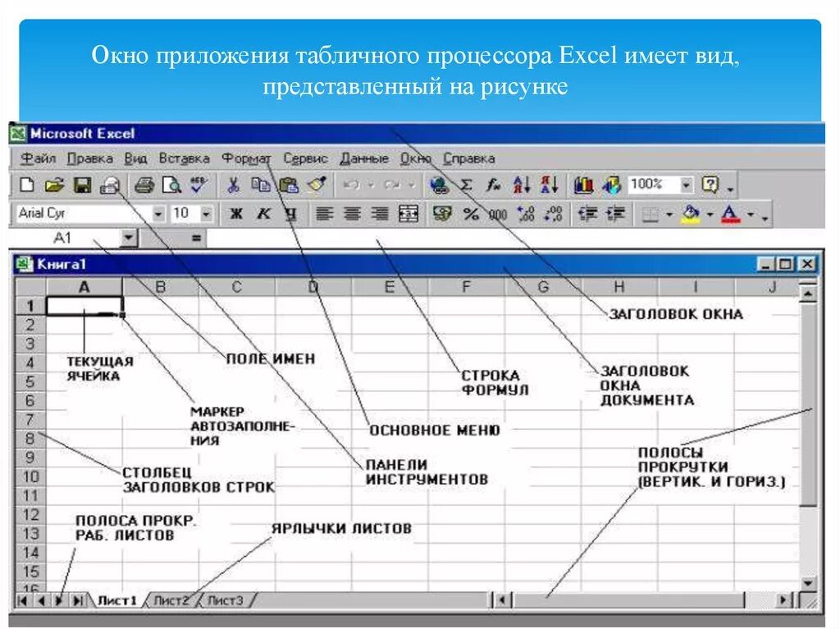The image size is (840, 629).
Task: Click horizontal scrollbar right arrow
Action: (x=783, y=600)
